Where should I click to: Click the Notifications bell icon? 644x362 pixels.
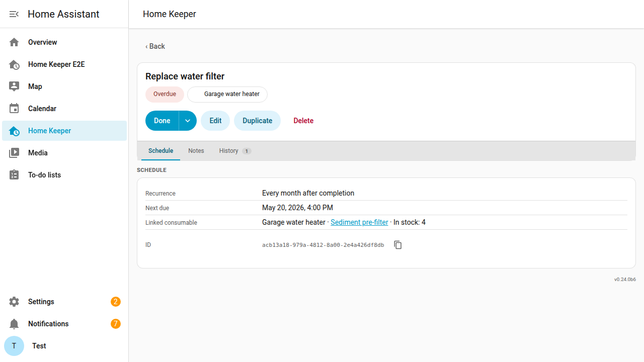coord(14,324)
